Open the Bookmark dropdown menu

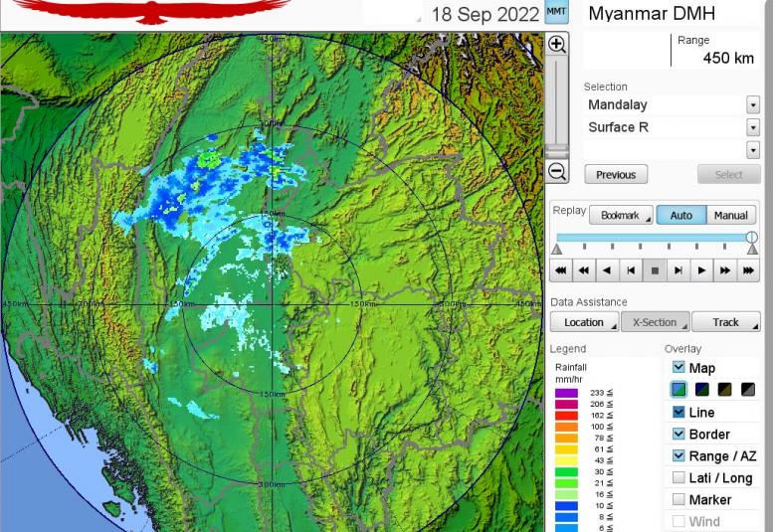coord(621,215)
